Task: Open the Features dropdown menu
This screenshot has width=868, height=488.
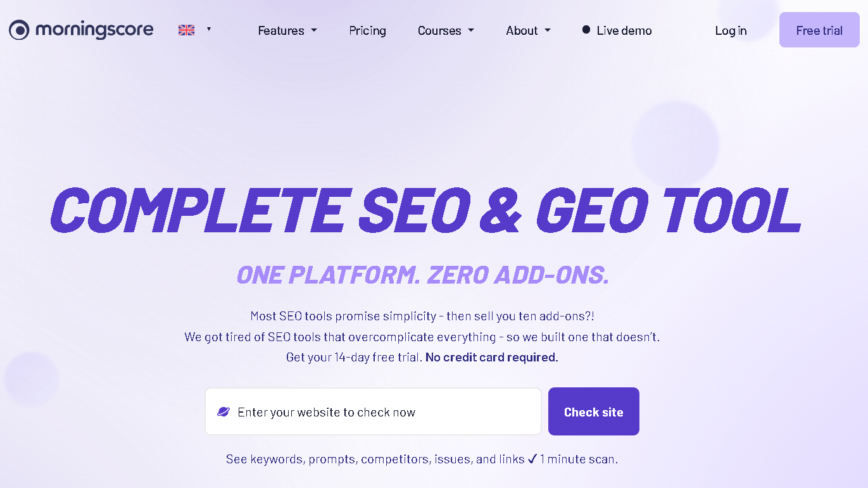Action: pos(287,30)
